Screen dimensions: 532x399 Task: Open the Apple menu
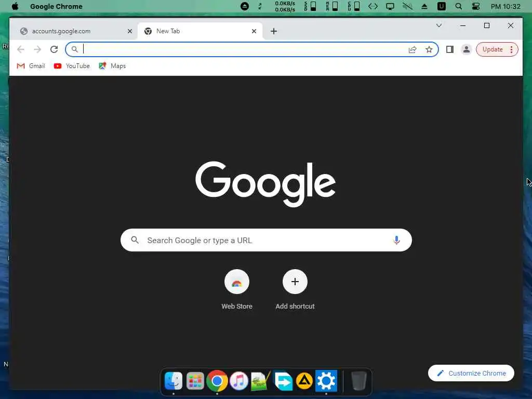(x=15, y=6)
